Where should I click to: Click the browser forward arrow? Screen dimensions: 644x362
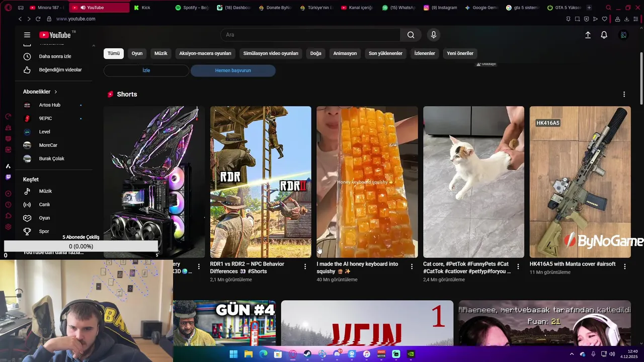[29, 19]
